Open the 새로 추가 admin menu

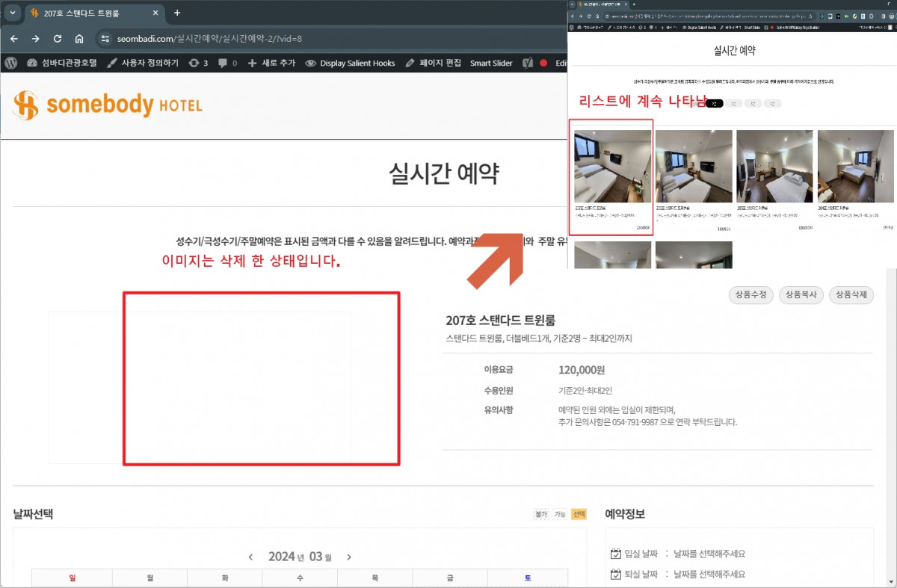[271, 63]
